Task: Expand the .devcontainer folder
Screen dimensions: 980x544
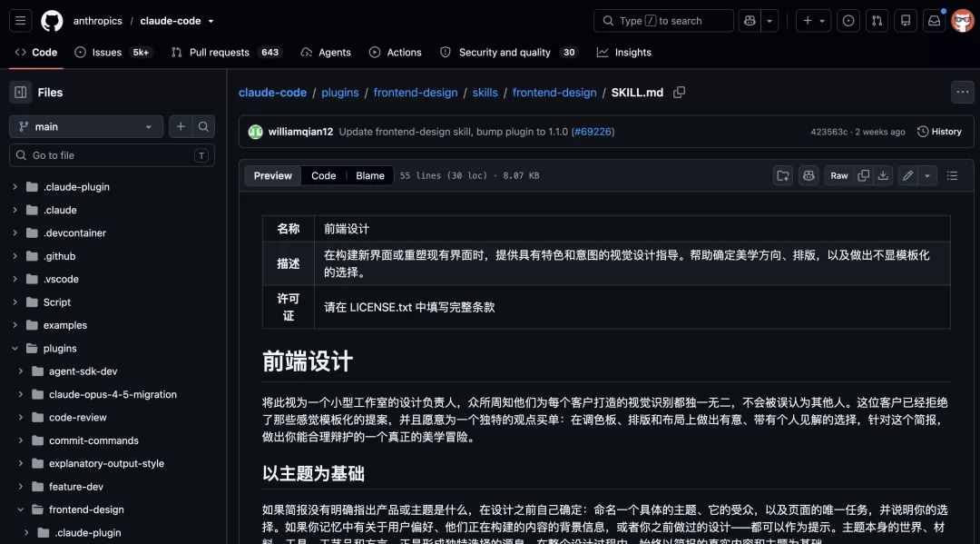Action: [x=15, y=233]
